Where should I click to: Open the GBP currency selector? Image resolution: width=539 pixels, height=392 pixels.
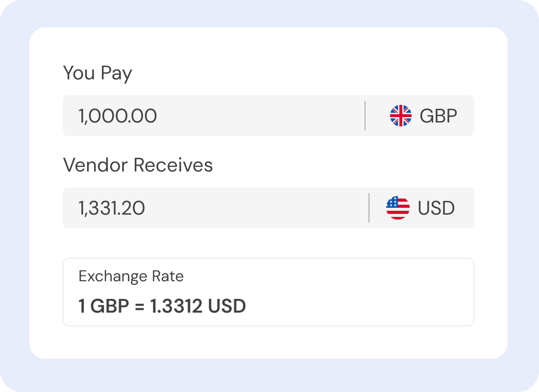[x=423, y=116]
